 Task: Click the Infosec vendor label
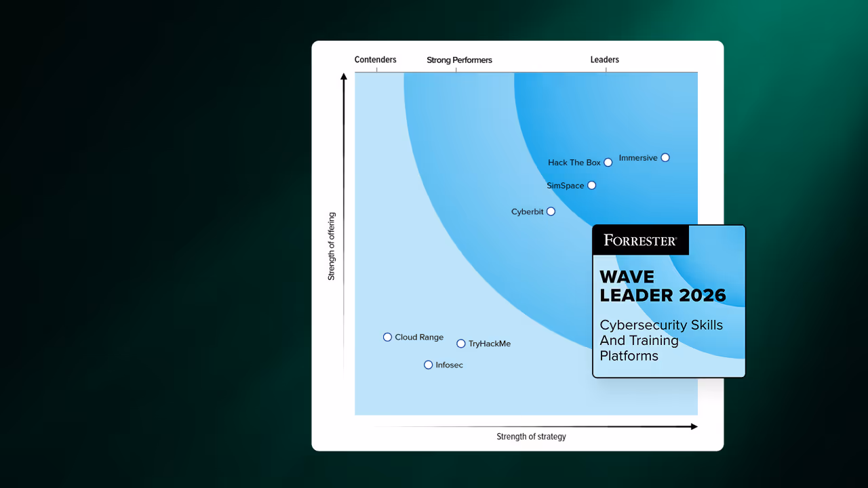pos(449,365)
